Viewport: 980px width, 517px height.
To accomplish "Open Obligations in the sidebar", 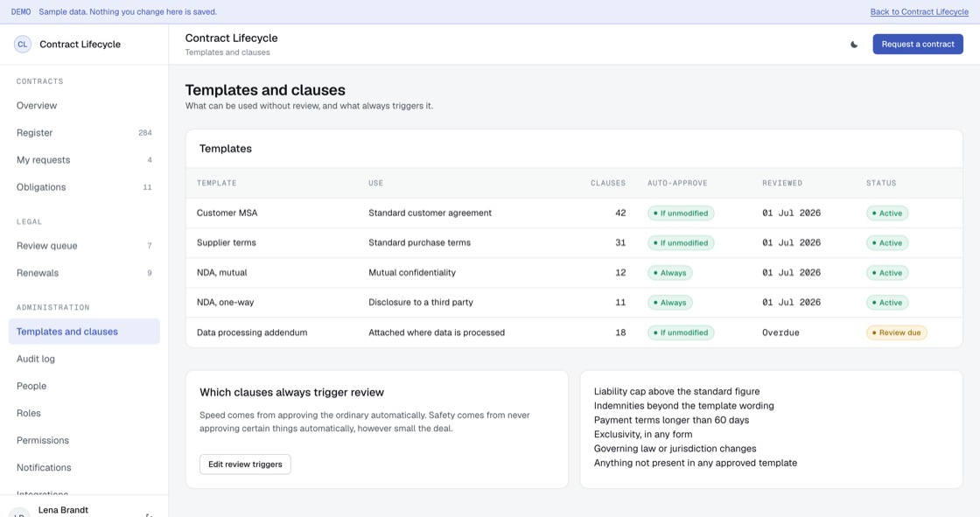I will pos(84,187).
